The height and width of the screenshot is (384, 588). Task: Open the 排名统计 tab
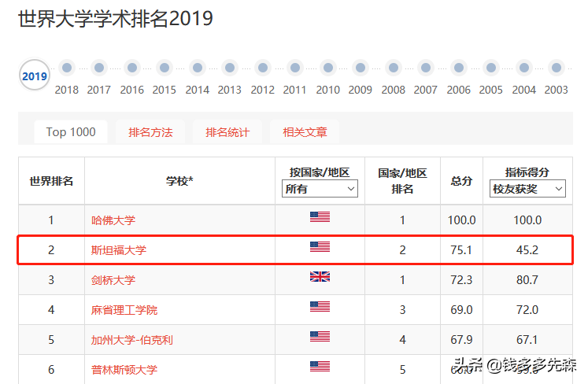227,132
